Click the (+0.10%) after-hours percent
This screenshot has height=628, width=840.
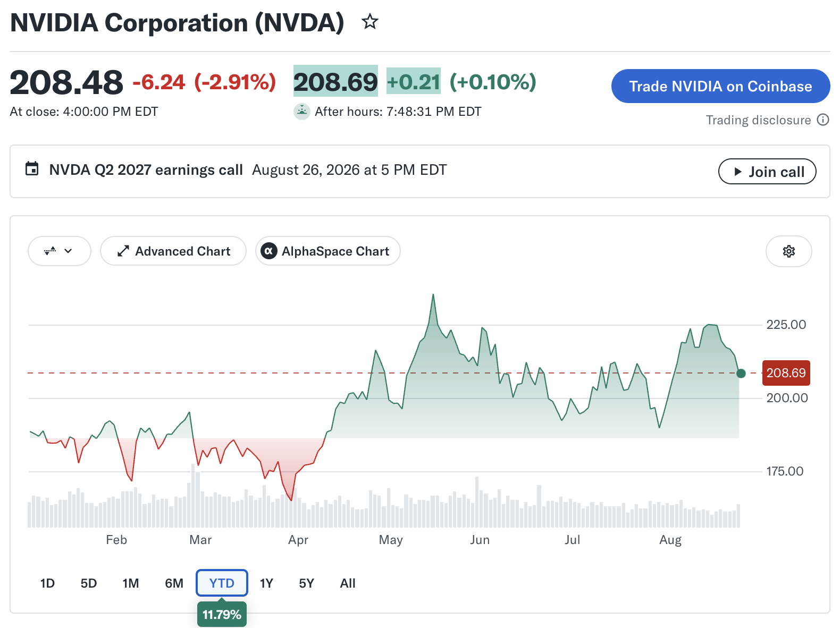(493, 82)
